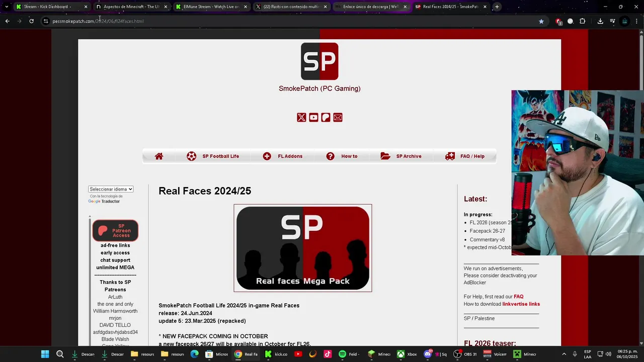Click the home icon in site navigation

click(x=159, y=156)
